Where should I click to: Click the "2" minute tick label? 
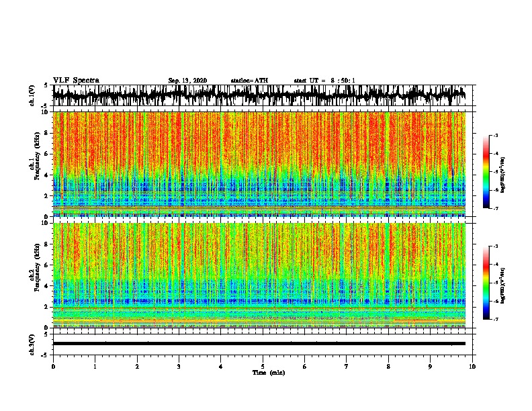click(137, 367)
